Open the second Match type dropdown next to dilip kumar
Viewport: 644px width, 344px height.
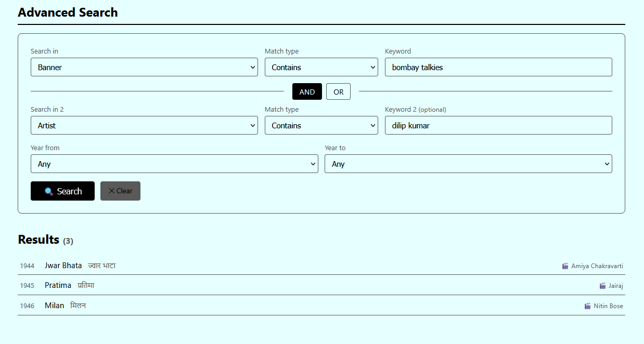pyautogui.click(x=321, y=125)
